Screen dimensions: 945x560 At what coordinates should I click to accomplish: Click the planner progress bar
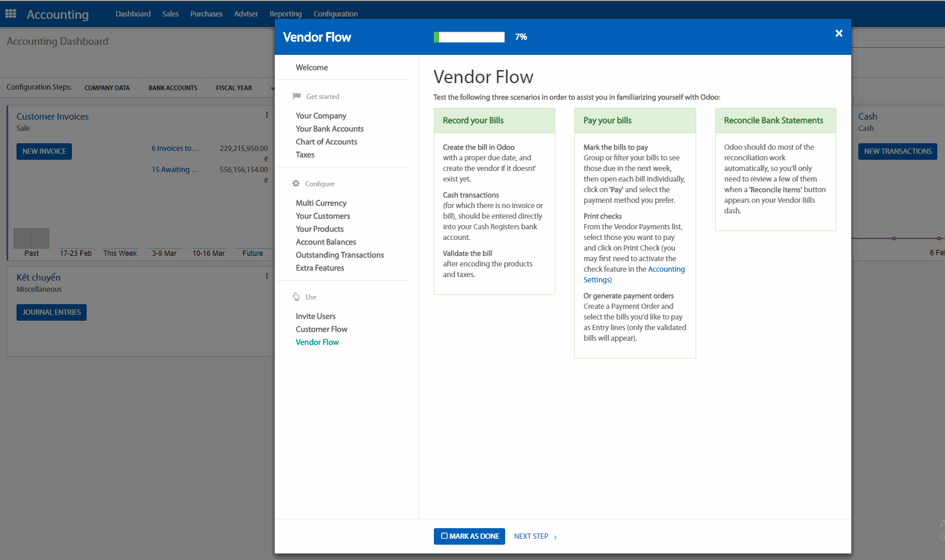(x=469, y=37)
